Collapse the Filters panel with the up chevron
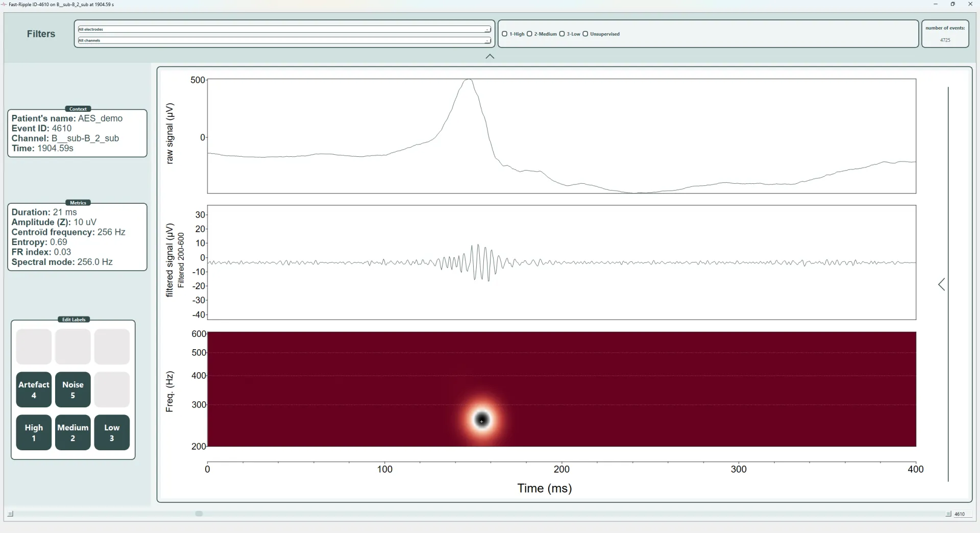 click(490, 57)
